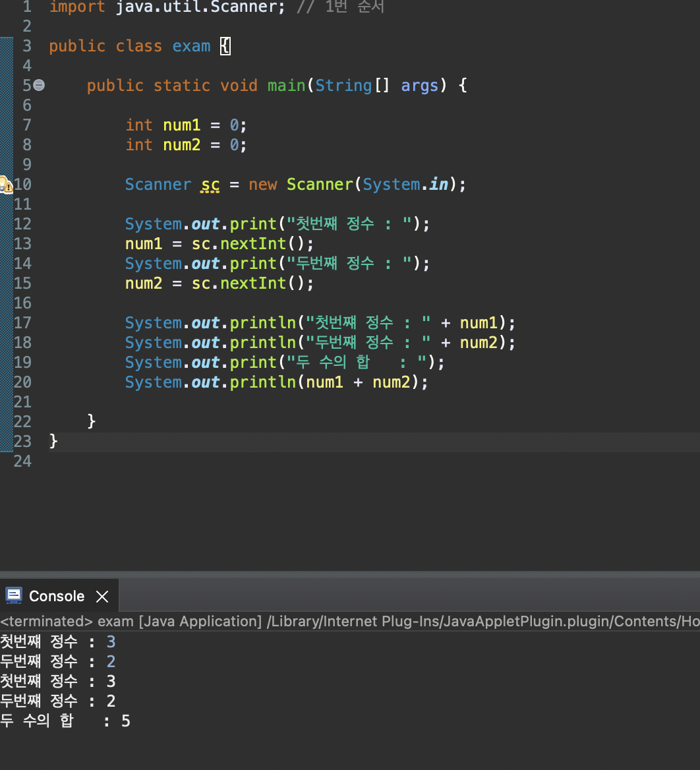Screen dimensions: 700x770
Task: Click the String type on line 5
Action: pos(343,86)
